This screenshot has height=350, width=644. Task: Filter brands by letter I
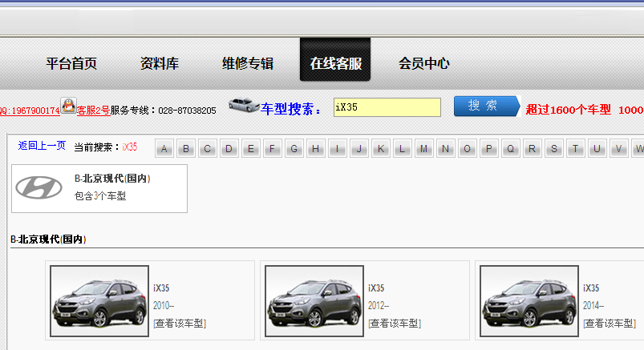[338, 148]
